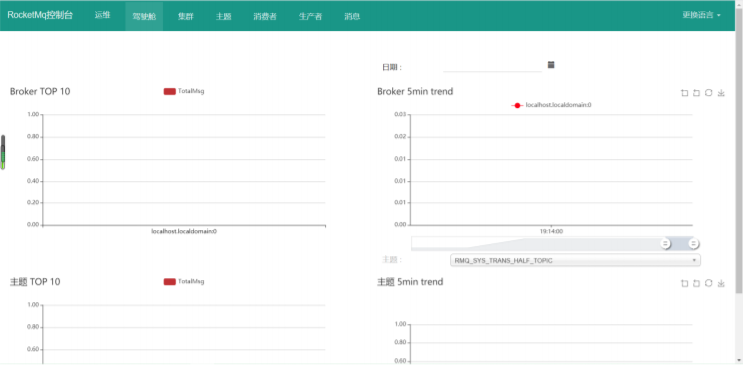The height and width of the screenshot is (369, 743).
Task: Click the right handle of trend zoom slider
Action: pyautogui.click(x=694, y=243)
